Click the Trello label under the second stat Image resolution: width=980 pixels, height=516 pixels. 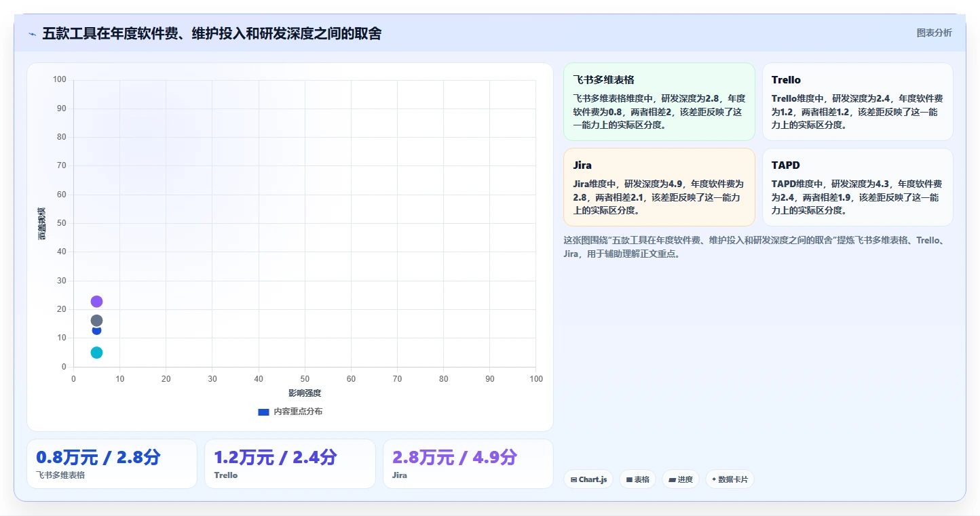point(226,475)
